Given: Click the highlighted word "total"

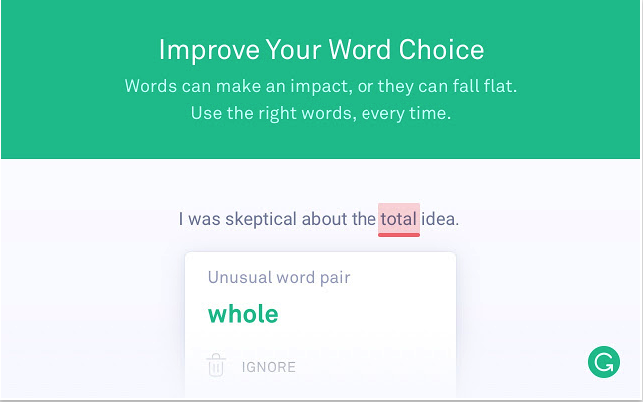Looking at the screenshot, I should coord(398,219).
